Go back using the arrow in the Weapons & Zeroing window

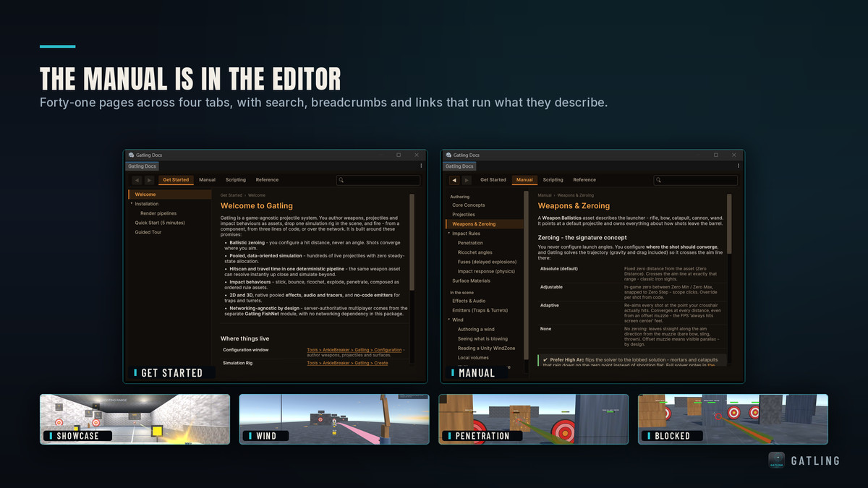(454, 180)
